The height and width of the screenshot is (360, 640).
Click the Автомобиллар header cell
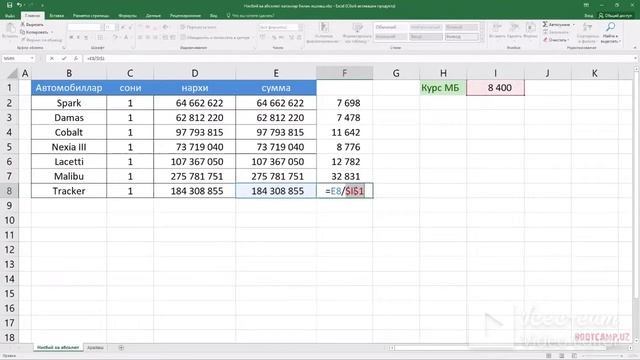[69, 88]
